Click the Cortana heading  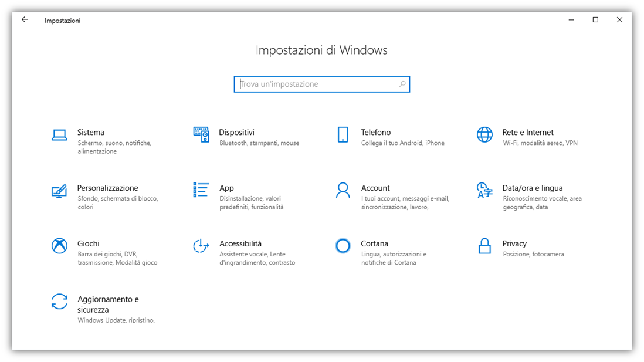click(x=375, y=243)
